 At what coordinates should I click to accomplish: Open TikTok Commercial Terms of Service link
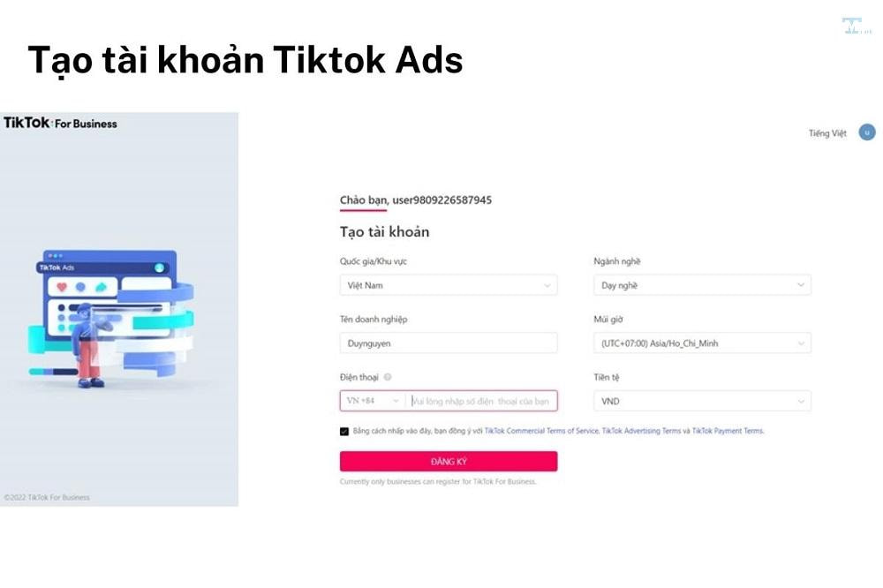541,431
